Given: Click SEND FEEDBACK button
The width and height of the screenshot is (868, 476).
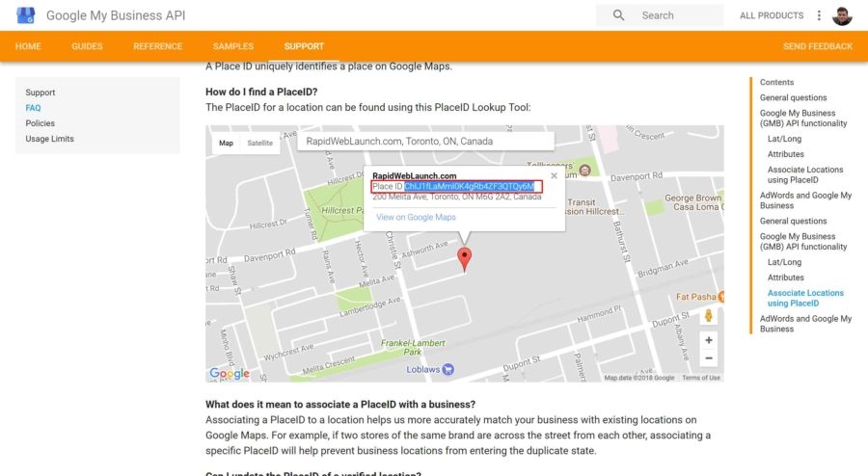Looking at the screenshot, I should [x=817, y=46].
